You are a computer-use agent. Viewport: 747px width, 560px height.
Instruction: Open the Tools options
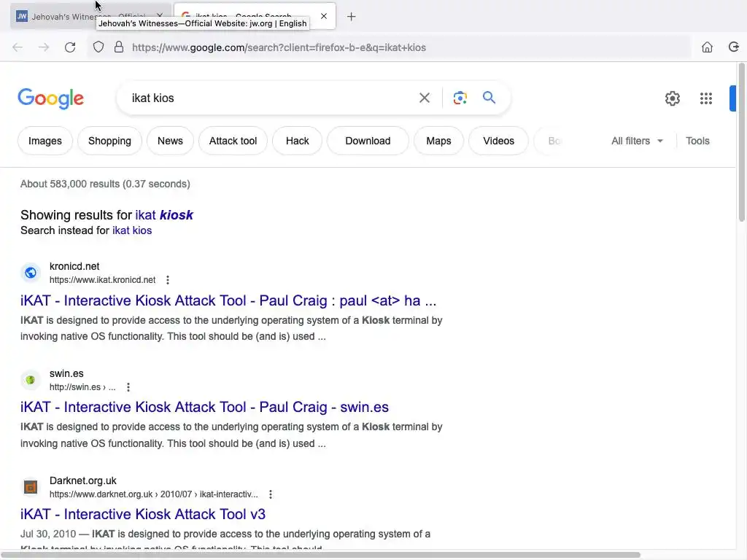click(697, 141)
